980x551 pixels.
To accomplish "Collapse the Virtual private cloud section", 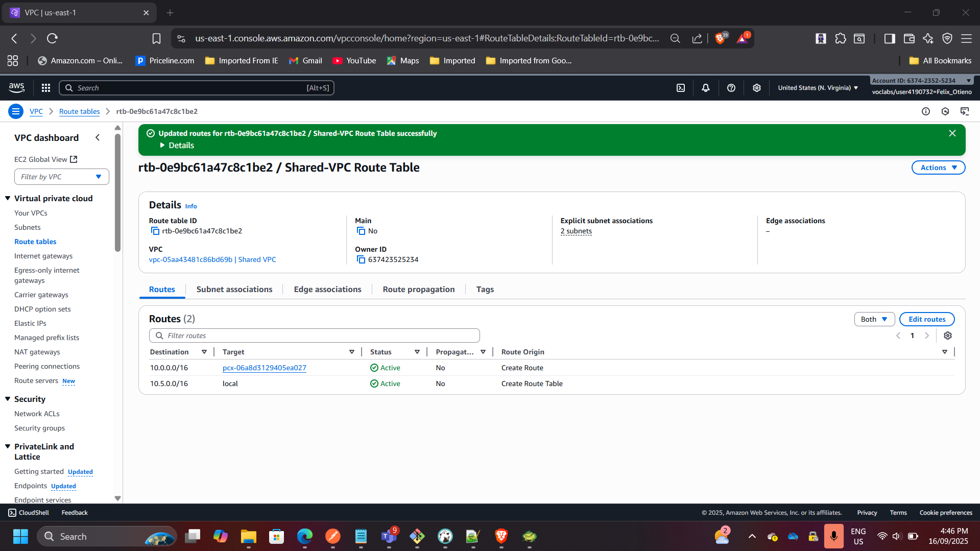I will [8, 199].
